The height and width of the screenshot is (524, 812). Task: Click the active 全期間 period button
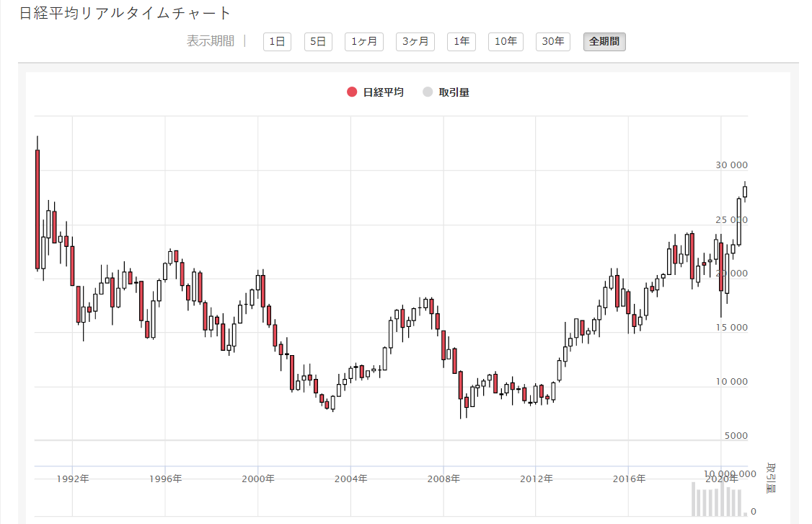click(604, 42)
